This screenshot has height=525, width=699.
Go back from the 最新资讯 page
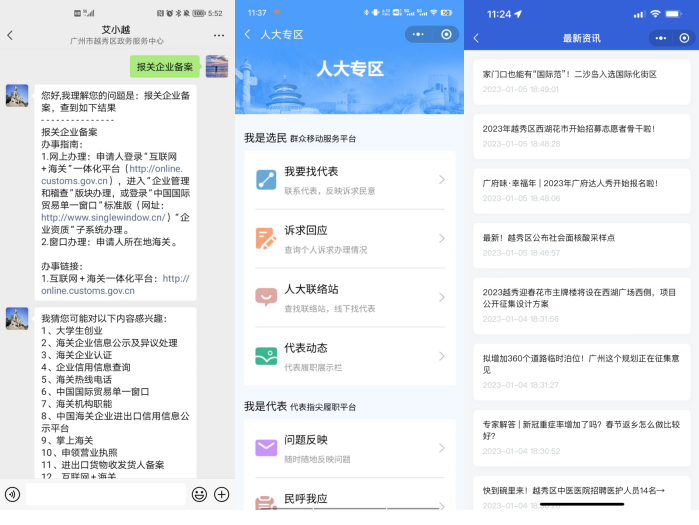tap(476, 38)
